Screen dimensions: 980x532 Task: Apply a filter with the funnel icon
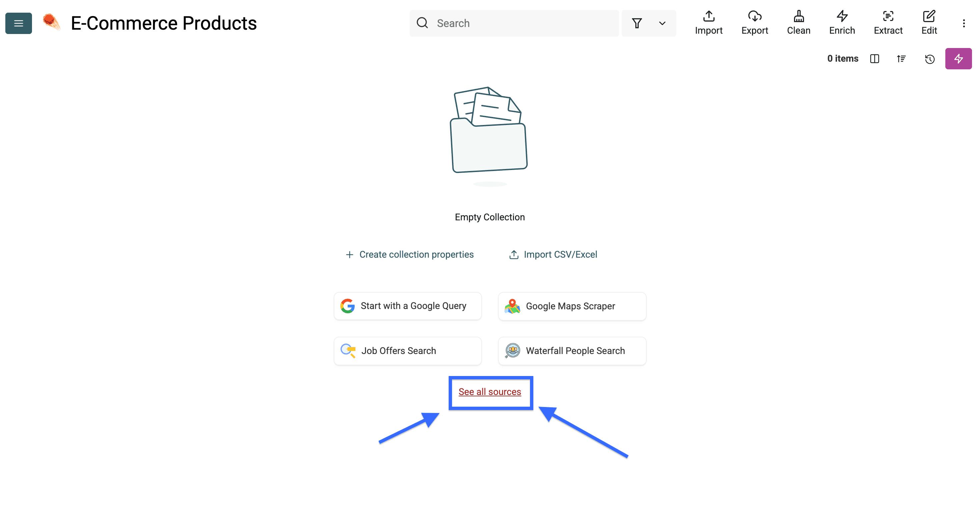coord(637,23)
